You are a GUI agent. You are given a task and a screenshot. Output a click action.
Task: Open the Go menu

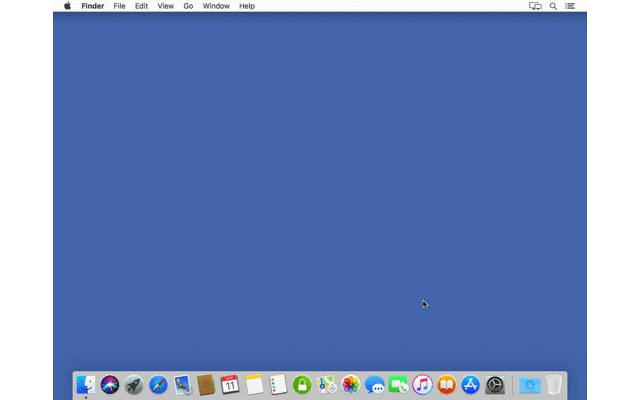coord(188,6)
